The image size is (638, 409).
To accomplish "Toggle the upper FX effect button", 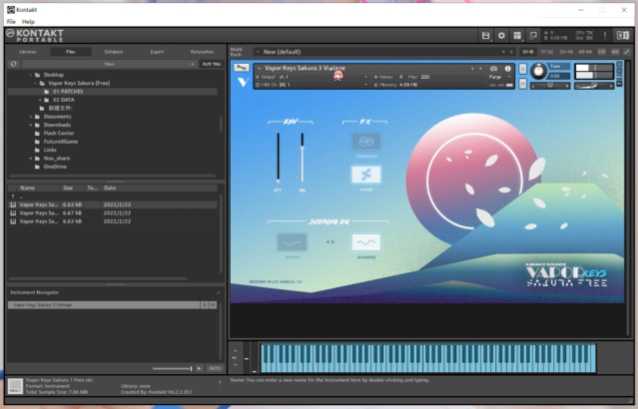I will click(365, 142).
